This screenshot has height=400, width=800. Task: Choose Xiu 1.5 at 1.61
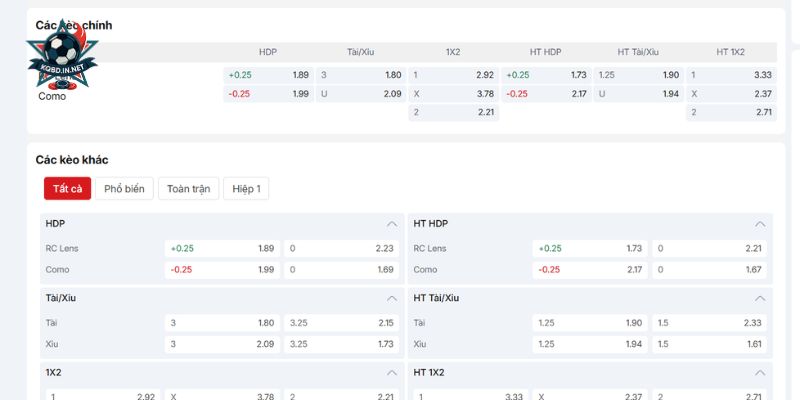click(x=710, y=344)
